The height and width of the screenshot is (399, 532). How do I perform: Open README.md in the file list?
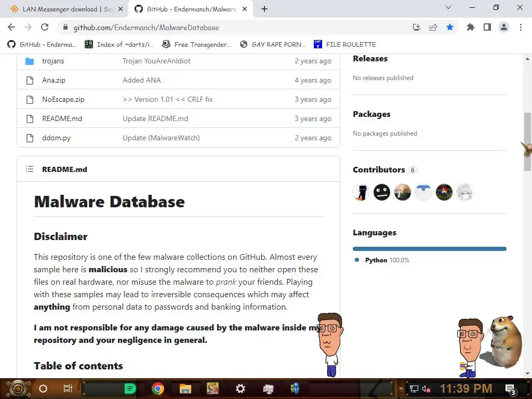click(x=62, y=118)
